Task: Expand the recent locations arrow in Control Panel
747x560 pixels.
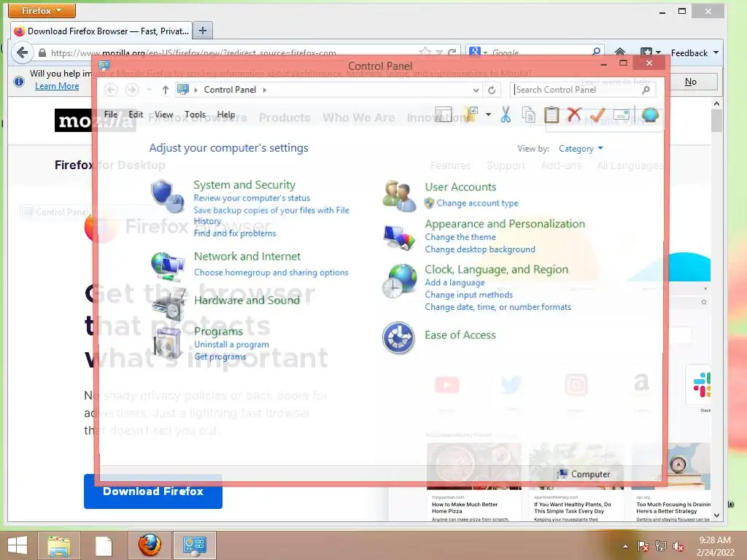Action: pyautogui.click(x=149, y=90)
